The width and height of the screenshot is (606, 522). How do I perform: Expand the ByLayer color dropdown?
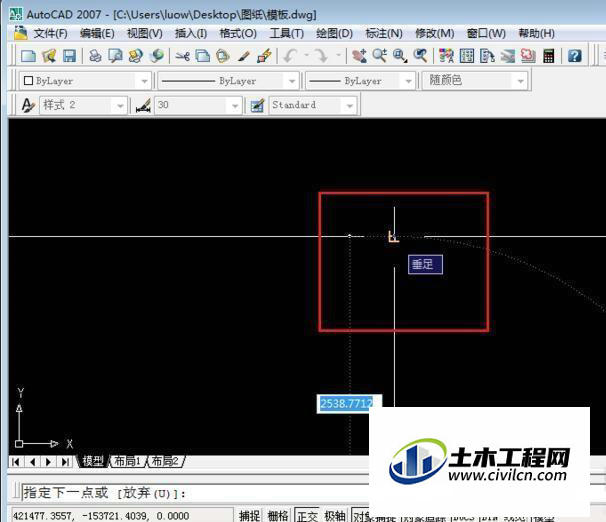point(144,81)
